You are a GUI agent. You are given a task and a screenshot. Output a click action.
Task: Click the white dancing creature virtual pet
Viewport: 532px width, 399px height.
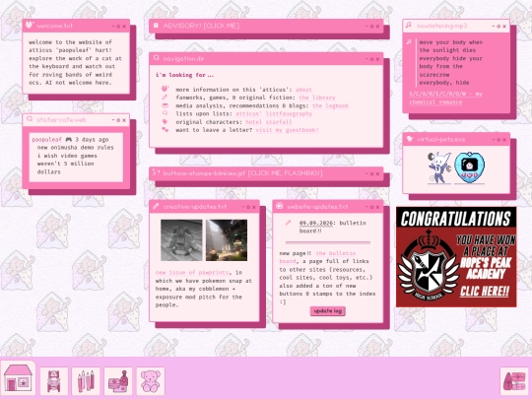point(439,167)
